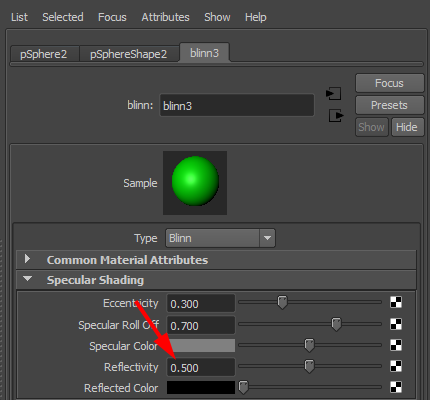Click the Reflectivity map checker icon
Viewport: 430px width, 400px height.
coord(396,366)
